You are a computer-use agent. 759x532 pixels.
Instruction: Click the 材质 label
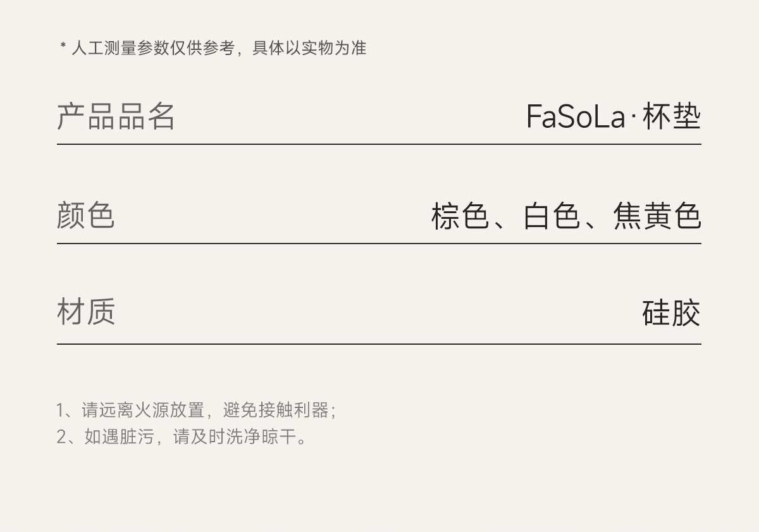click(86, 312)
